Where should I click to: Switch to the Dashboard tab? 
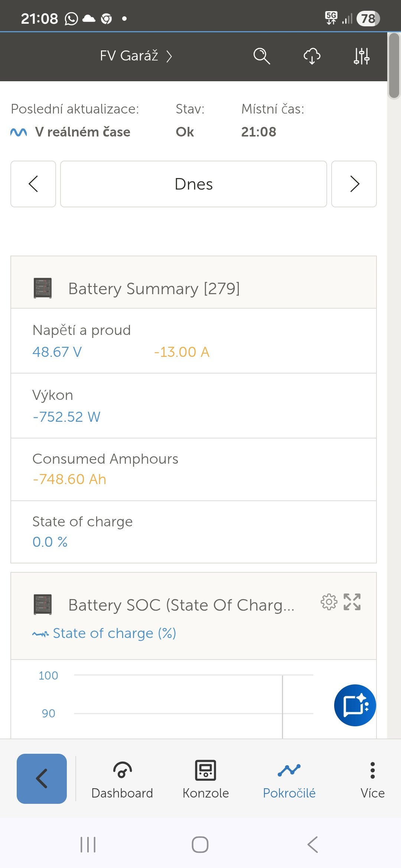coord(122,779)
